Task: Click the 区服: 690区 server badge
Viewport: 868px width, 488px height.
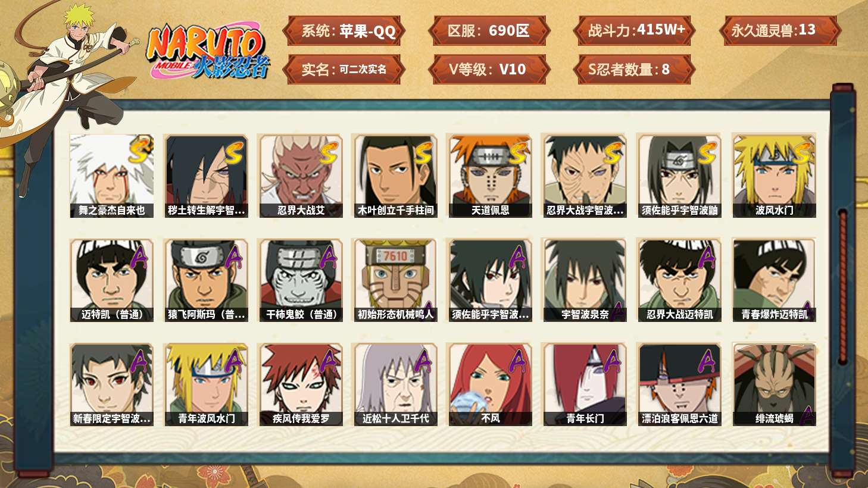Action: [x=489, y=31]
